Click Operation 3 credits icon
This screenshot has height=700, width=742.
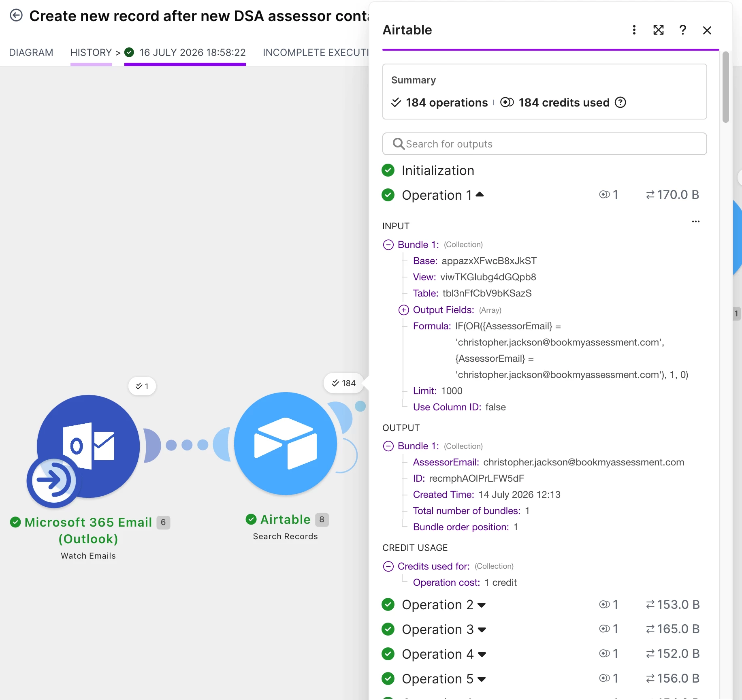pyautogui.click(x=604, y=629)
